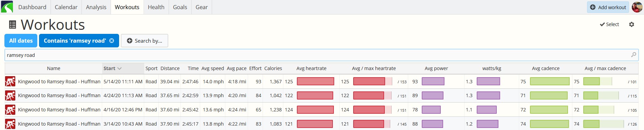The image size is (644, 130).
Task: Click the green app logo icon
Action: pyautogui.click(x=7, y=7)
